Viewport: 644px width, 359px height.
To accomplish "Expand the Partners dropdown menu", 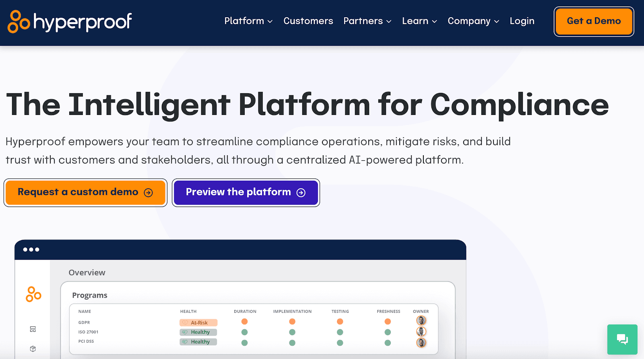I will (367, 21).
